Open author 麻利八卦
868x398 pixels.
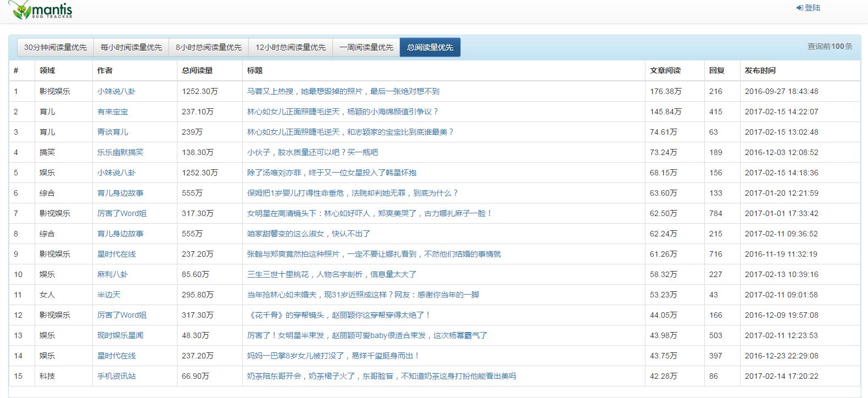[x=113, y=274]
